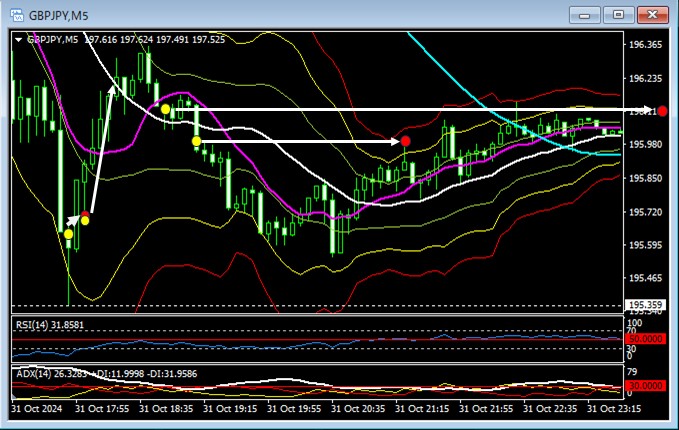Screen dimensions: 679x430
Task: Close the GBPJPY,M5 chart window
Action: coord(652,13)
